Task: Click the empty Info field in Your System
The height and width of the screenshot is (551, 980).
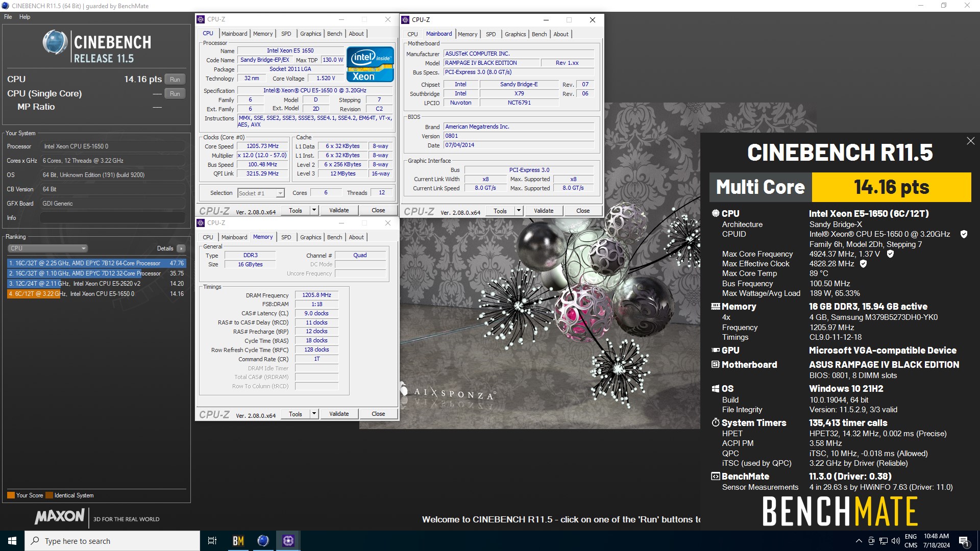Action: tap(113, 218)
